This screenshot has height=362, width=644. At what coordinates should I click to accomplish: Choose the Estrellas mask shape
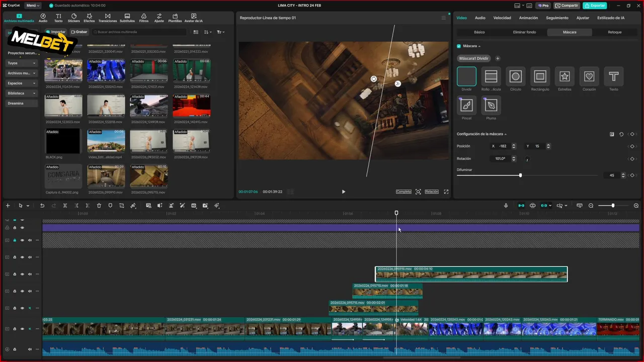click(565, 76)
